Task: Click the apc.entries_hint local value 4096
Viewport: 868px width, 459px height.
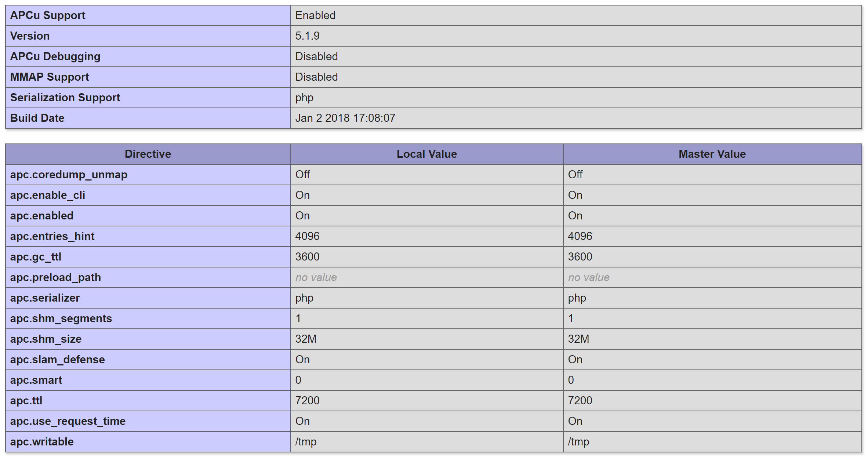Action: tap(308, 236)
